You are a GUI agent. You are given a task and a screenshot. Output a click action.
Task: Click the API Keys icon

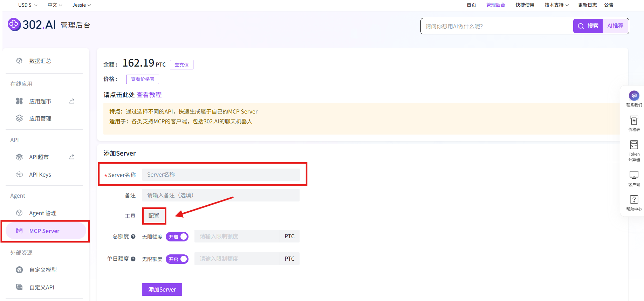pyautogui.click(x=19, y=175)
